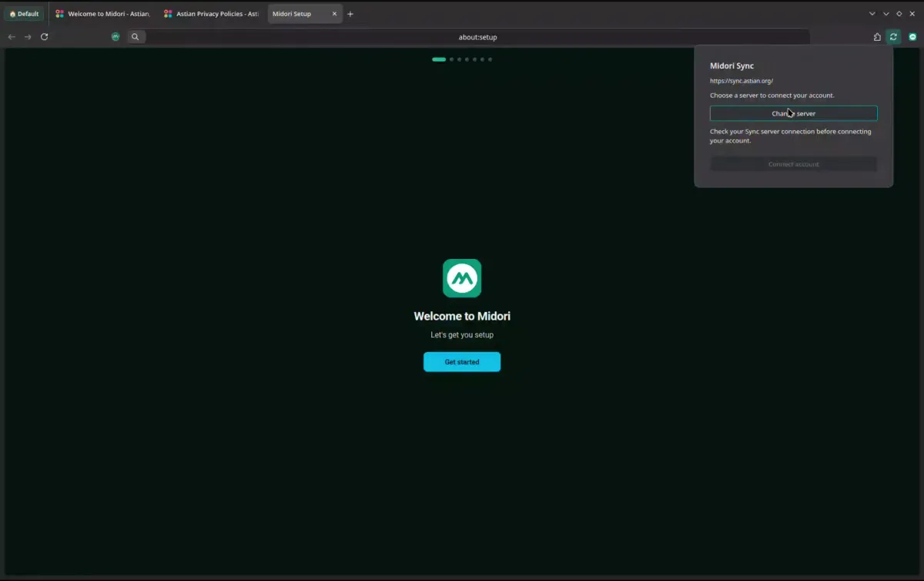The image size is (924, 581).
Task: Open the Default workspace selector
Action: [24, 14]
